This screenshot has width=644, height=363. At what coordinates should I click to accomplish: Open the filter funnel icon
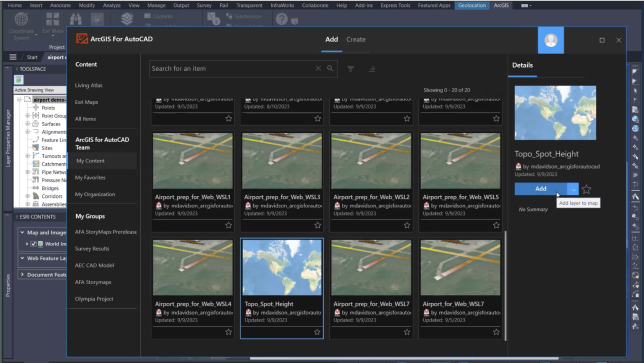tap(350, 69)
